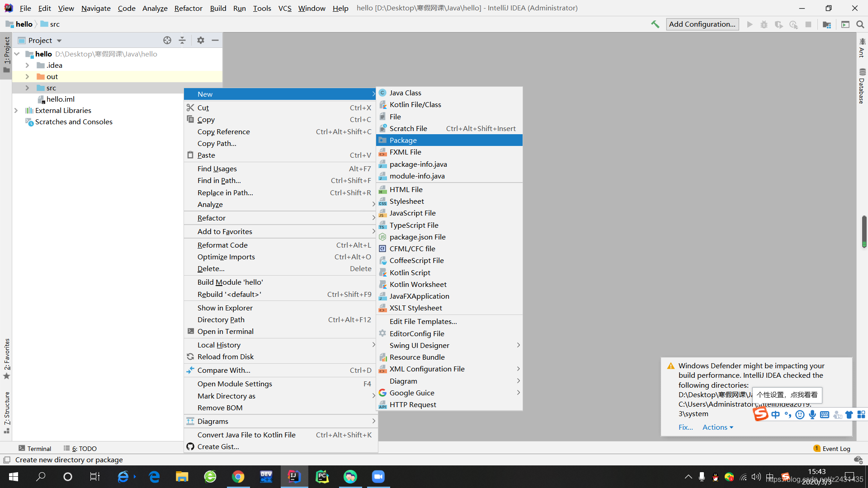Click the Run arrow icon in toolbar

pyautogui.click(x=750, y=24)
